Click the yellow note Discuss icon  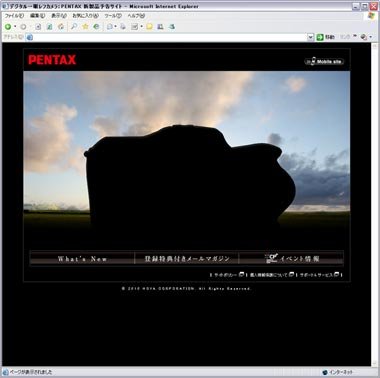149,27
